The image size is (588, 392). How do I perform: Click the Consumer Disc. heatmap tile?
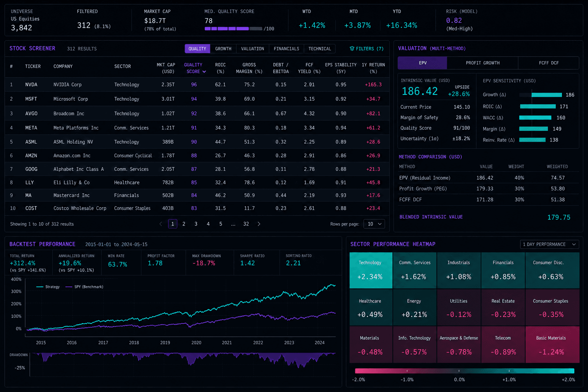tap(552, 270)
